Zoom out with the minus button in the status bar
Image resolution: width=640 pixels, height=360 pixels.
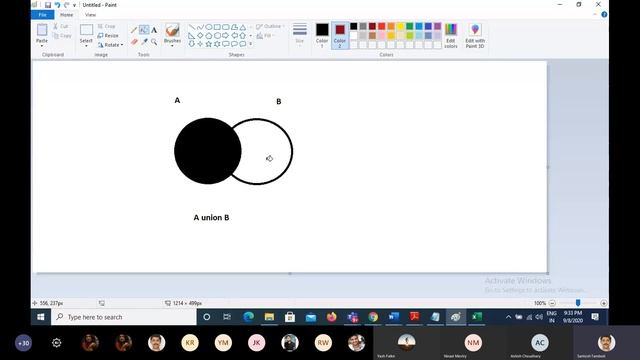pyautogui.click(x=552, y=303)
